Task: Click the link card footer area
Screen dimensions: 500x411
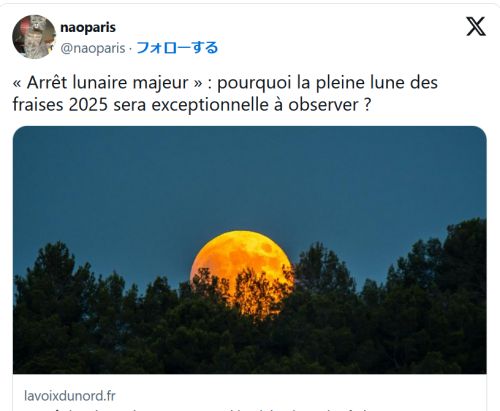Action: 250,392
